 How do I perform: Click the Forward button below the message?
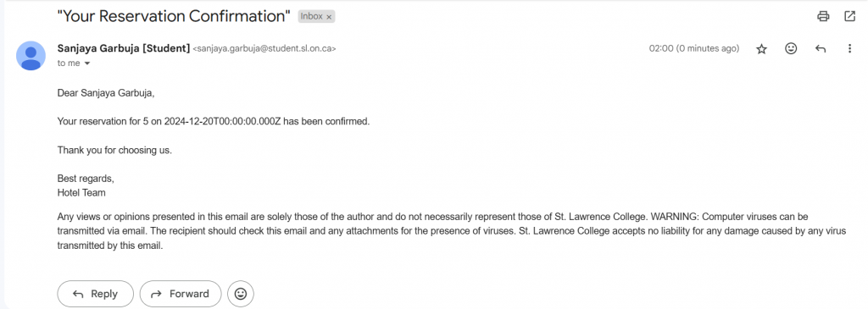pos(181,294)
